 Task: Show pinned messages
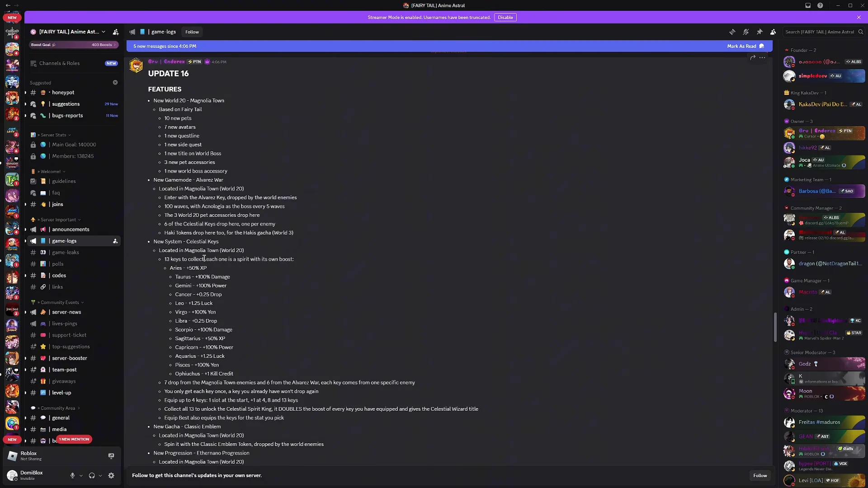[759, 32]
